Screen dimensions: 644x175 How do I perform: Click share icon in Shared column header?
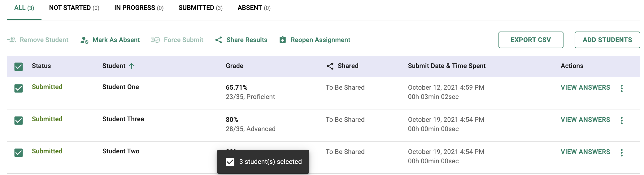pyautogui.click(x=330, y=66)
